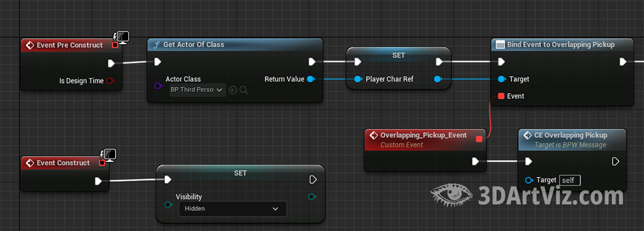Image resolution: width=644 pixels, height=231 pixels.
Task: Select the Event Construct node title
Action: [64, 163]
